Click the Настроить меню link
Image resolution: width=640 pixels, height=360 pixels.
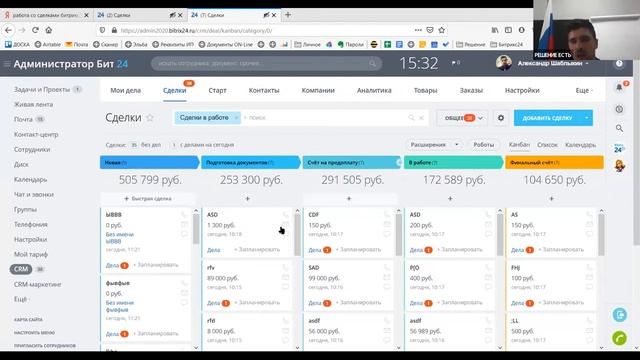pos(34,333)
